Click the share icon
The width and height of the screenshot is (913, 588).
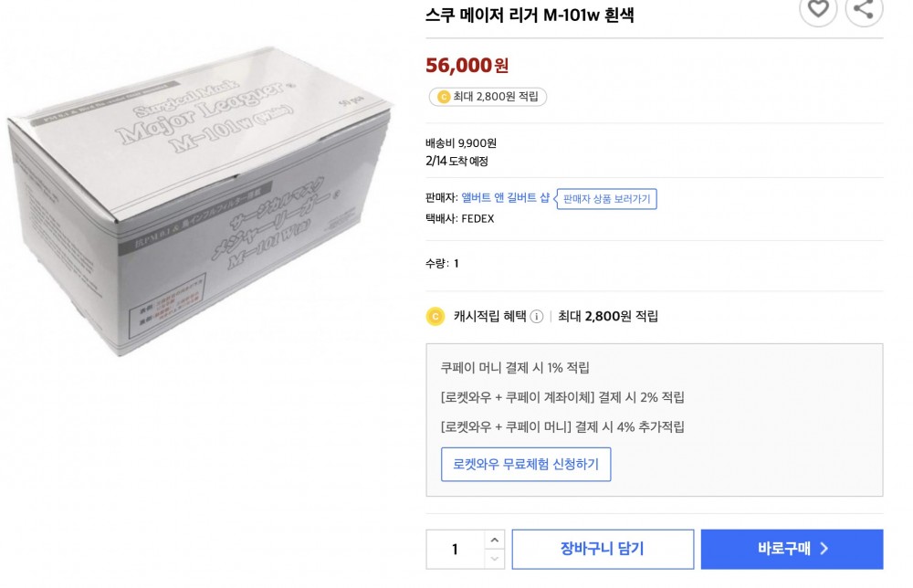point(864,10)
